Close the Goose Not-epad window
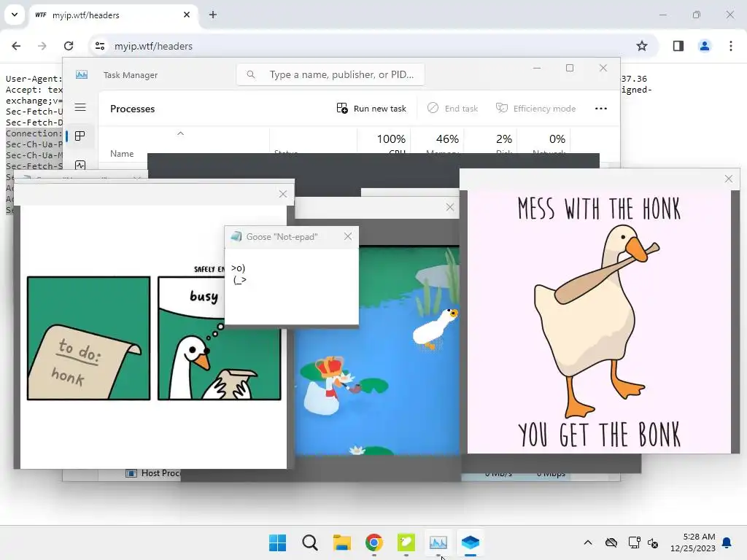This screenshot has height=560, width=747. (348, 237)
